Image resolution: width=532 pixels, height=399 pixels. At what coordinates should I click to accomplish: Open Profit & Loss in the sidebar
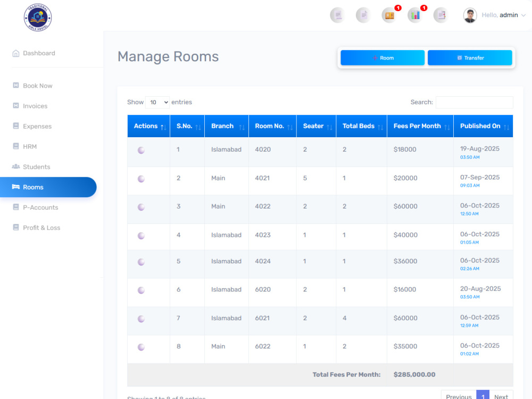pos(41,228)
